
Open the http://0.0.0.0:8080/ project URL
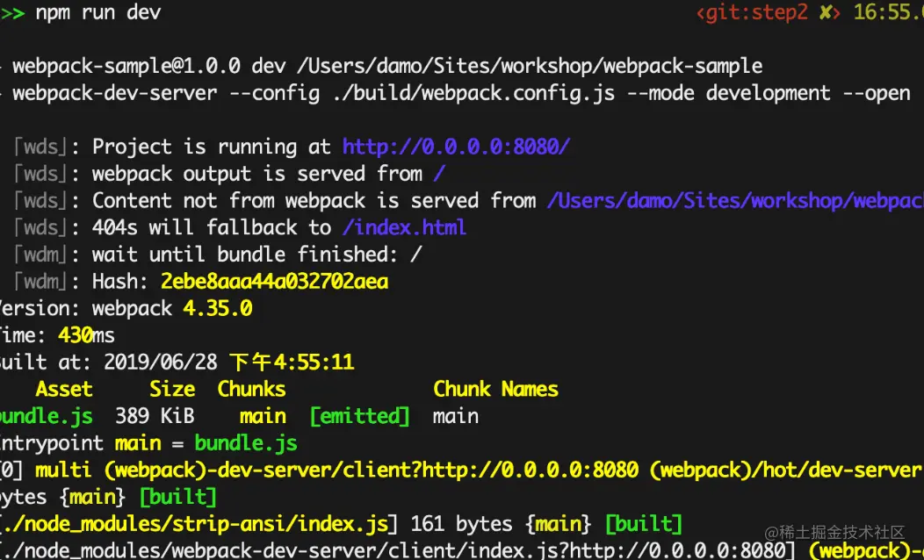coord(456,147)
